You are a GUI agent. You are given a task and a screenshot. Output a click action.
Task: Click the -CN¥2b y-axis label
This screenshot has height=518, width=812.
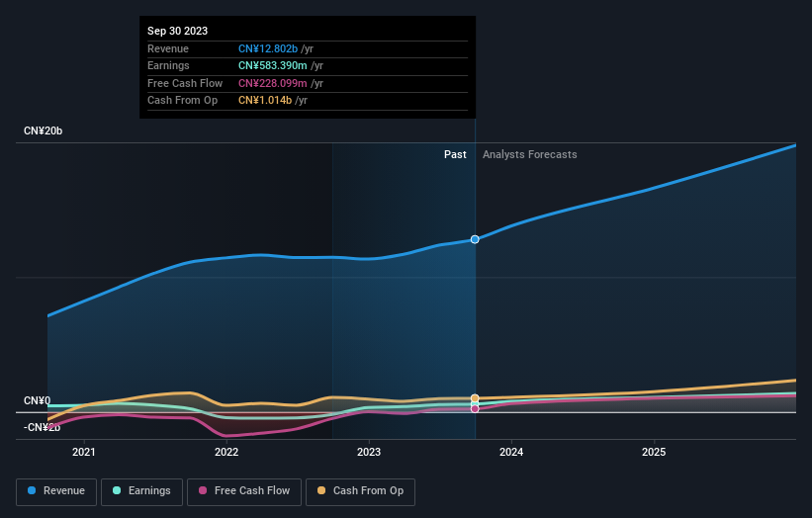[x=42, y=427]
